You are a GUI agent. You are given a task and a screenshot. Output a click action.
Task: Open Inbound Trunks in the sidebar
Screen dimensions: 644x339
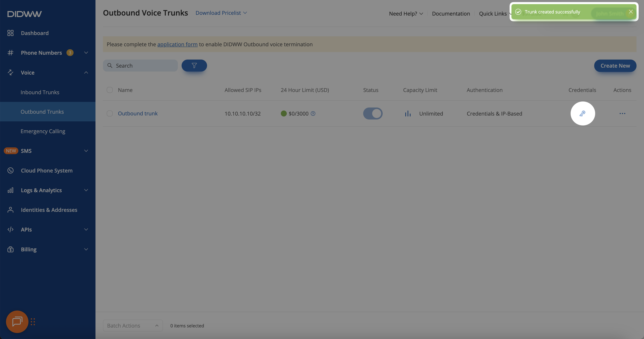click(x=40, y=92)
